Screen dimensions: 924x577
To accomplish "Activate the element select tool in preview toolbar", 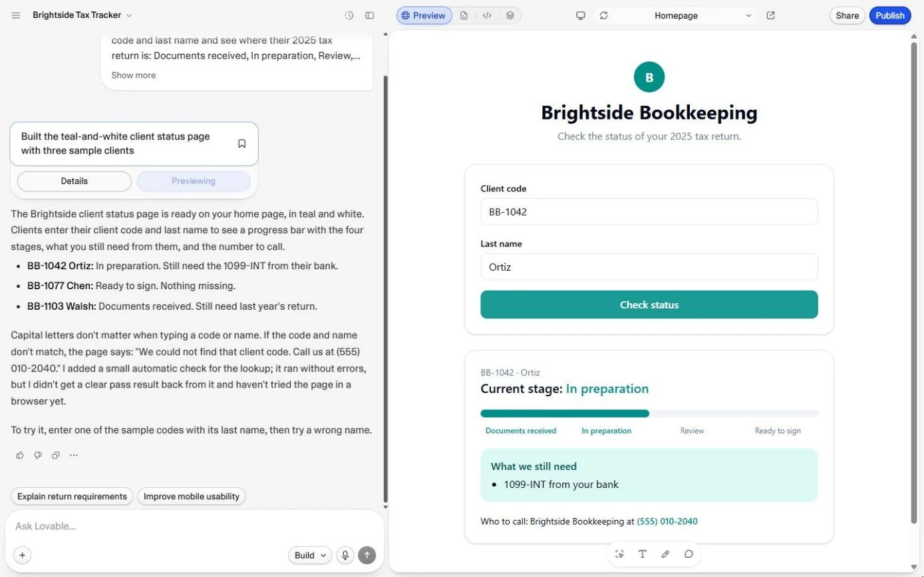I will 620,554.
